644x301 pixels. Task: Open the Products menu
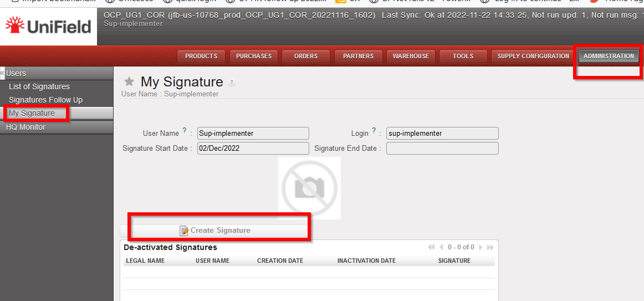point(201,56)
